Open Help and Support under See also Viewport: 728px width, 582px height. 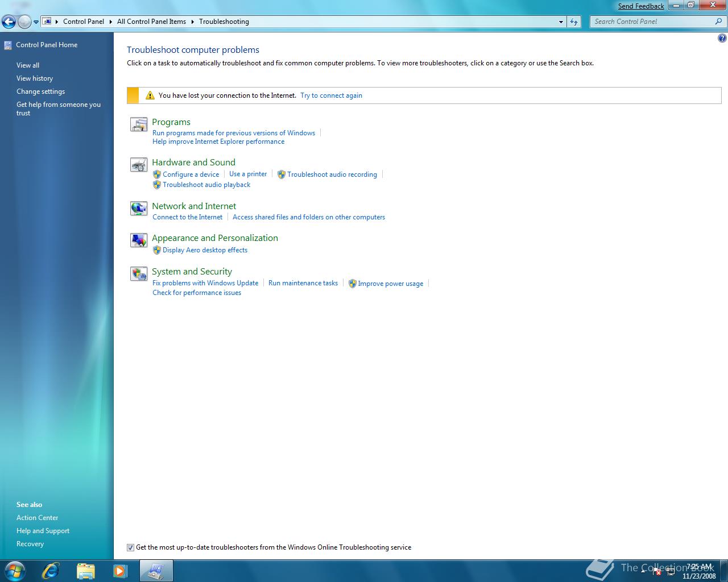point(43,531)
